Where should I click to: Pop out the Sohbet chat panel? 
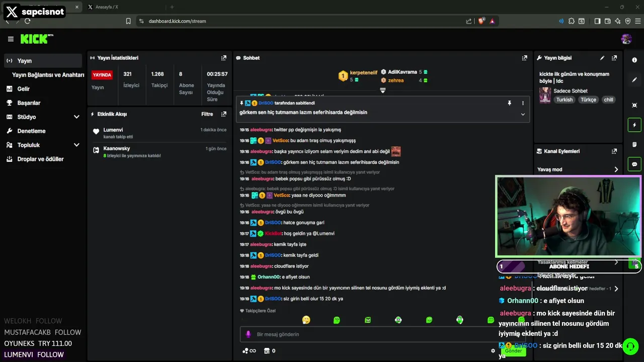pos(524,58)
